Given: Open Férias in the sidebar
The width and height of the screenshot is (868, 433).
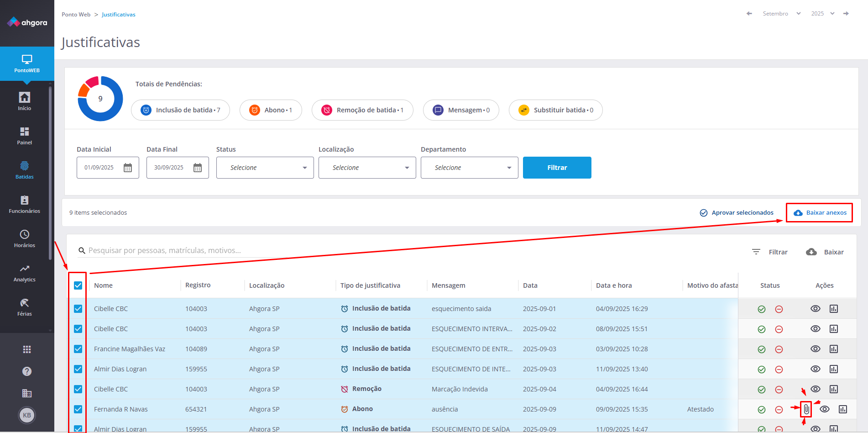Looking at the screenshot, I should (25, 307).
